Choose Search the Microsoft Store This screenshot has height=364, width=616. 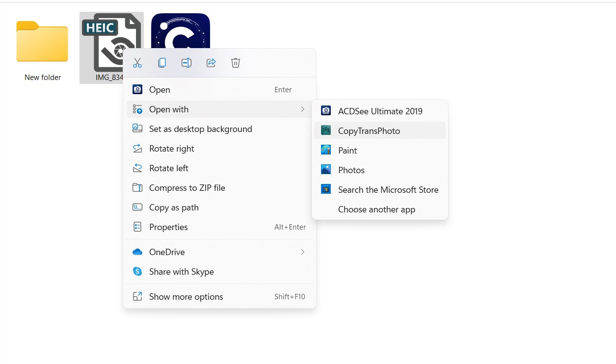(380, 190)
